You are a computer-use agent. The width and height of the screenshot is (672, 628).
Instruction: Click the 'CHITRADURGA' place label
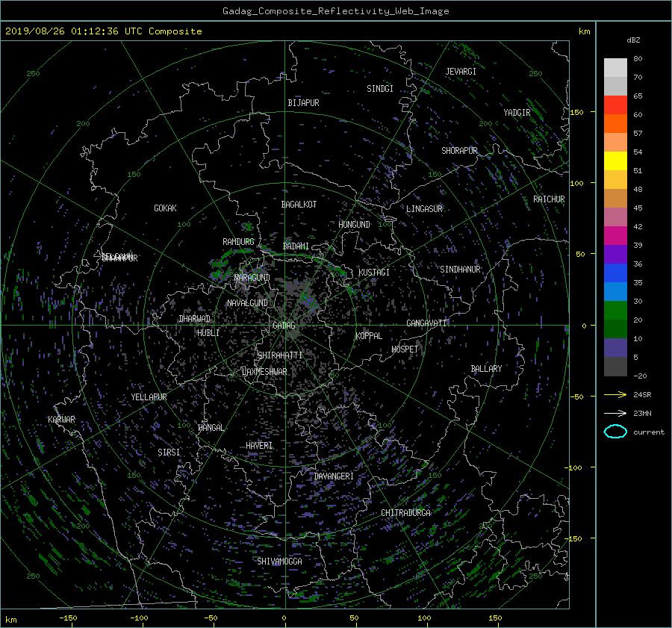[405, 513]
